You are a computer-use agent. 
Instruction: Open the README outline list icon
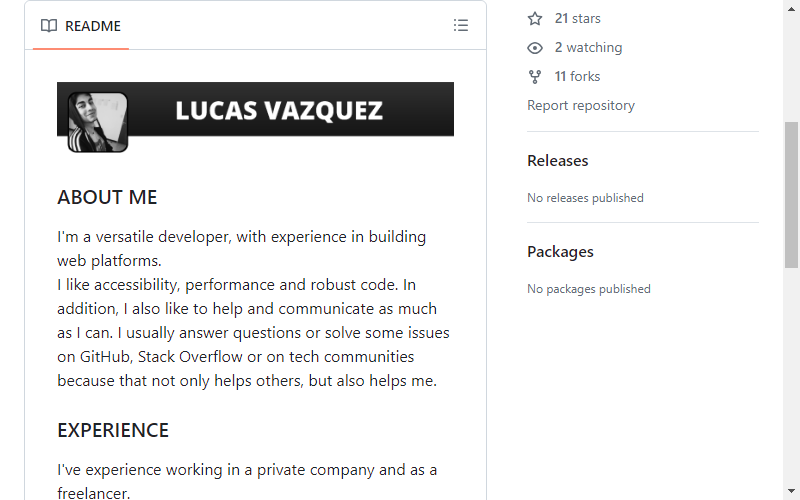coord(461,26)
